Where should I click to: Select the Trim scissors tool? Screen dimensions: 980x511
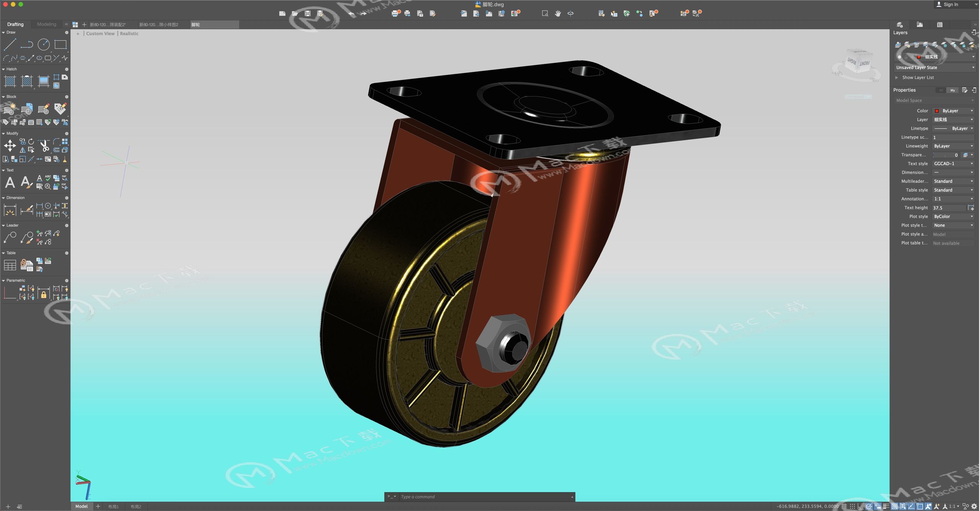coord(44,146)
